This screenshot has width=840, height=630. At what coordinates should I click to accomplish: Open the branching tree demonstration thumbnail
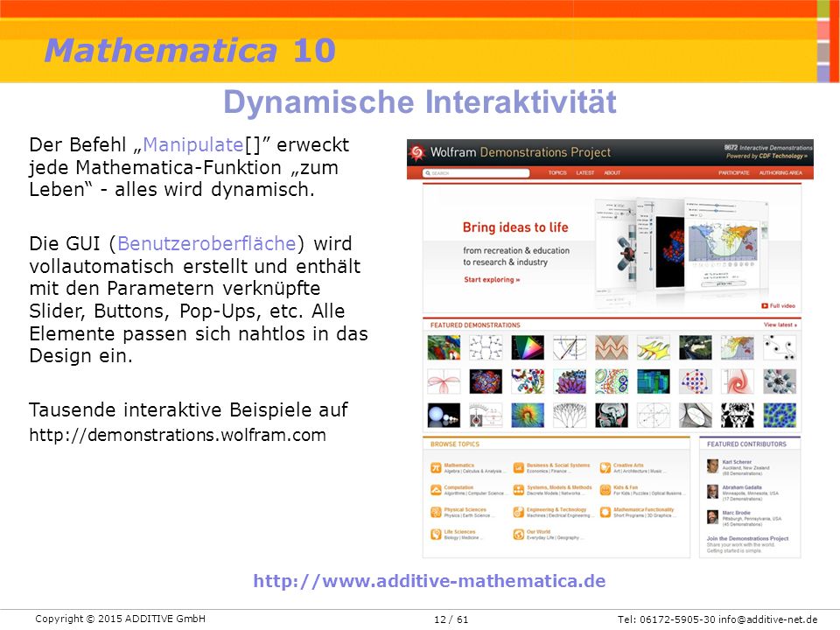pyautogui.click(x=569, y=415)
